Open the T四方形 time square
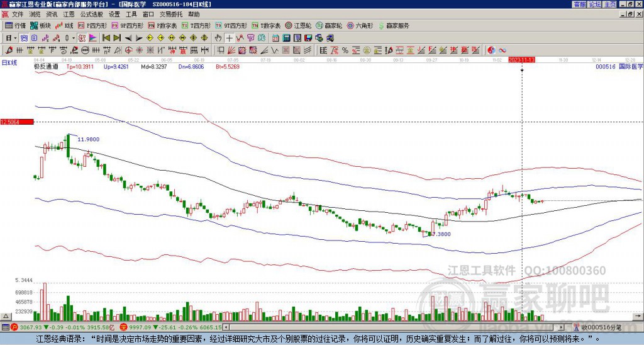 pyautogui.click(x=196, y=25)
